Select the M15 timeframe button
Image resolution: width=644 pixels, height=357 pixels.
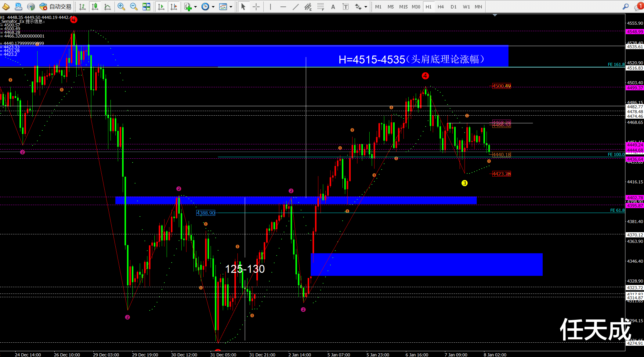point(403,6)
